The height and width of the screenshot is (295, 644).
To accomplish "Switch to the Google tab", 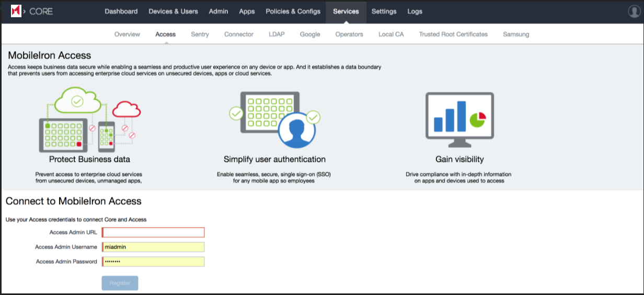I will point(310,34).
